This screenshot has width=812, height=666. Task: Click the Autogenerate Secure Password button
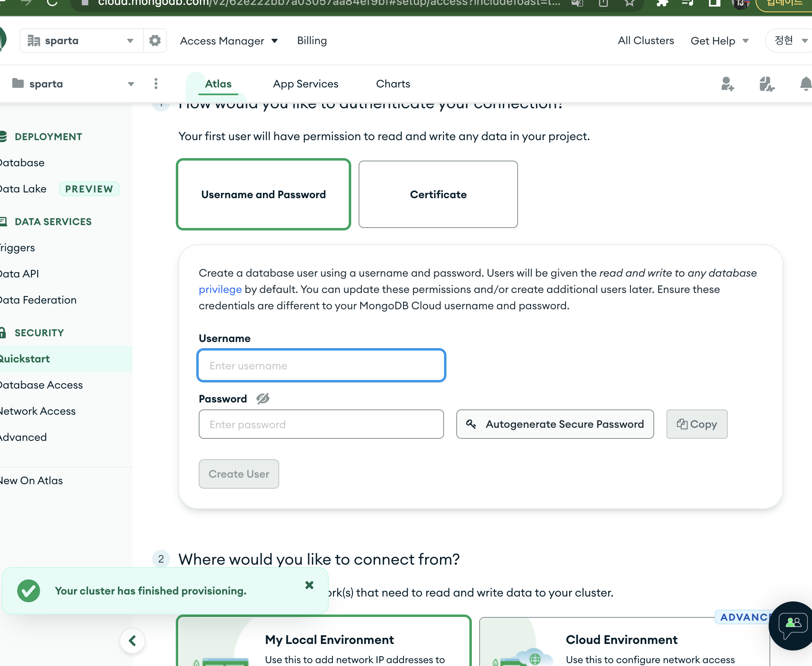[555, 424]
